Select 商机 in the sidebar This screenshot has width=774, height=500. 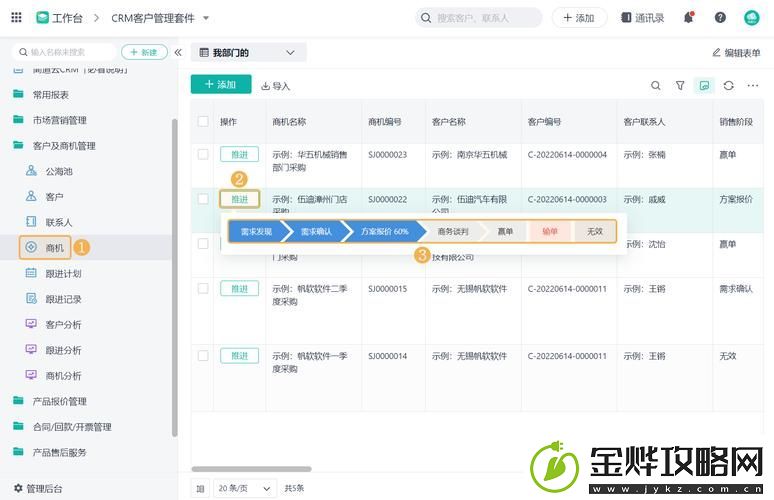pyautogui.click(x=45, y=248)
